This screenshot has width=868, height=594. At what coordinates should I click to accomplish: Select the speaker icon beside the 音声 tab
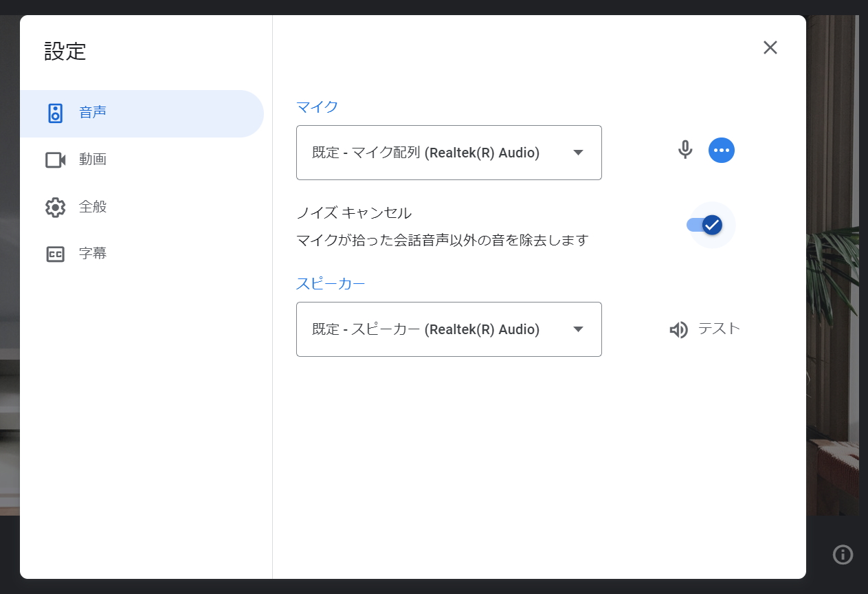click(x=55, y=113)
